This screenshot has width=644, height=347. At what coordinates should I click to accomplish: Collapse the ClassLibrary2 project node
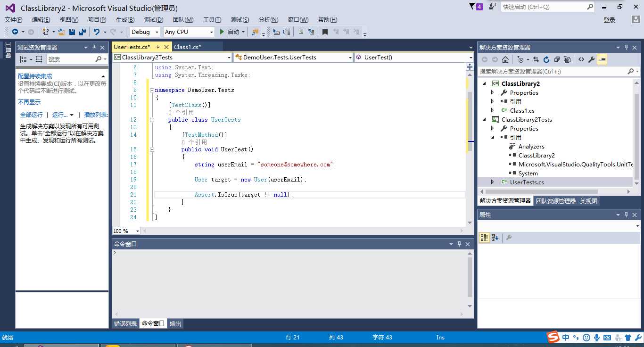coord(484,83)
